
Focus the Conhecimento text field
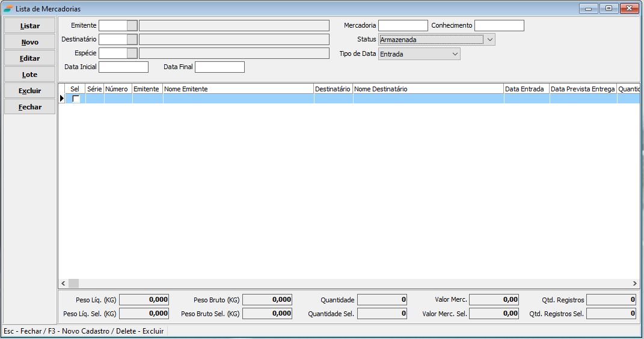tap(498, 25)
